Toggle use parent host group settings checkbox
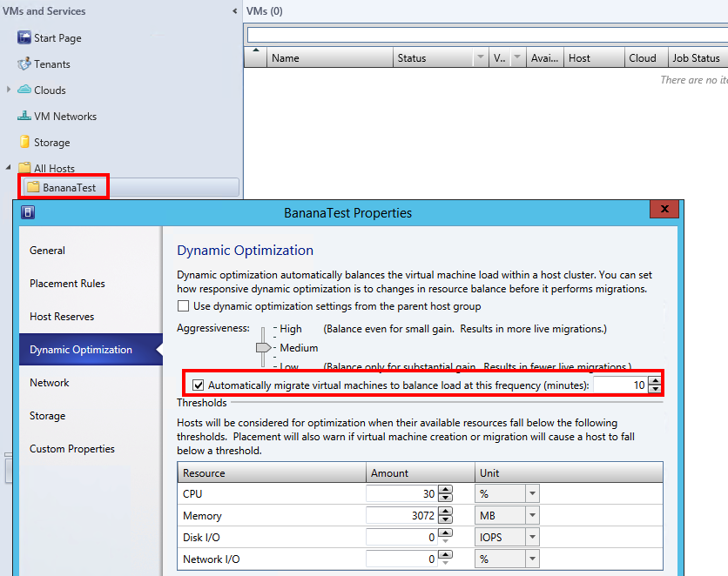The width and height of the screenshot is (728, 576). point(184,306)
